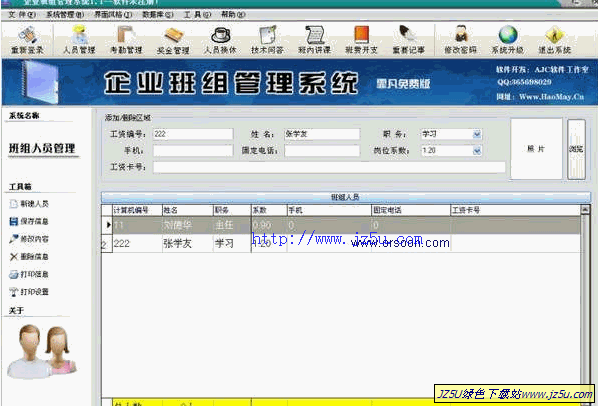The width and height of the screenshot is (598, 406).
Task: Click the row selector arrow for 刘德华
Action: (108, 225)
